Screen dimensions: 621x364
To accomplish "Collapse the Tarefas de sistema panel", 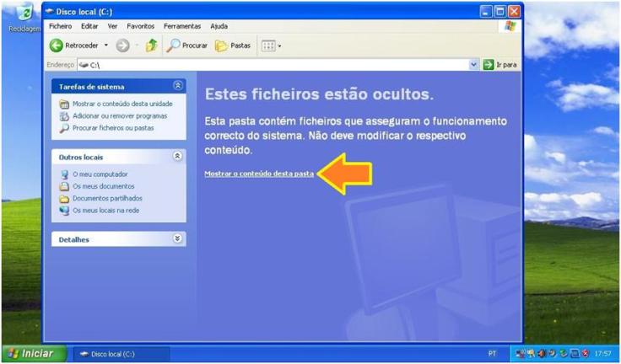I will tap(177, 85).
